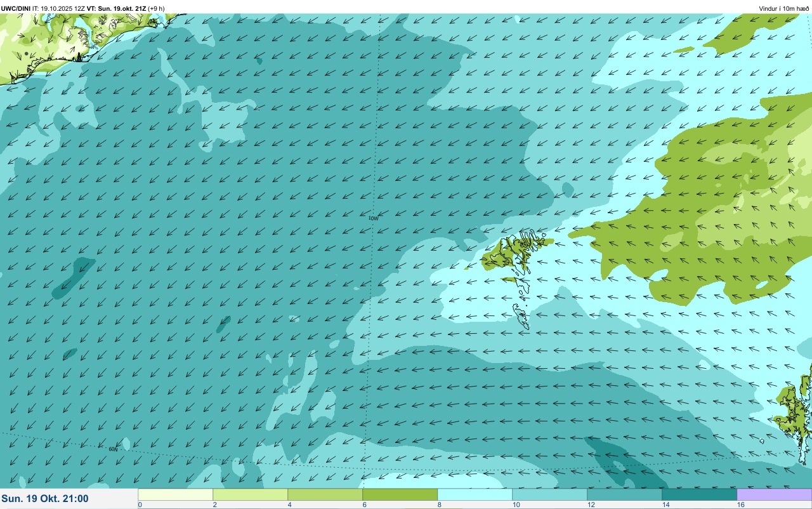The width and height of the screenshot is (812, 509).
Task: Click the legend value '2'
Action: pyautogui.click(x=214, y=505)
